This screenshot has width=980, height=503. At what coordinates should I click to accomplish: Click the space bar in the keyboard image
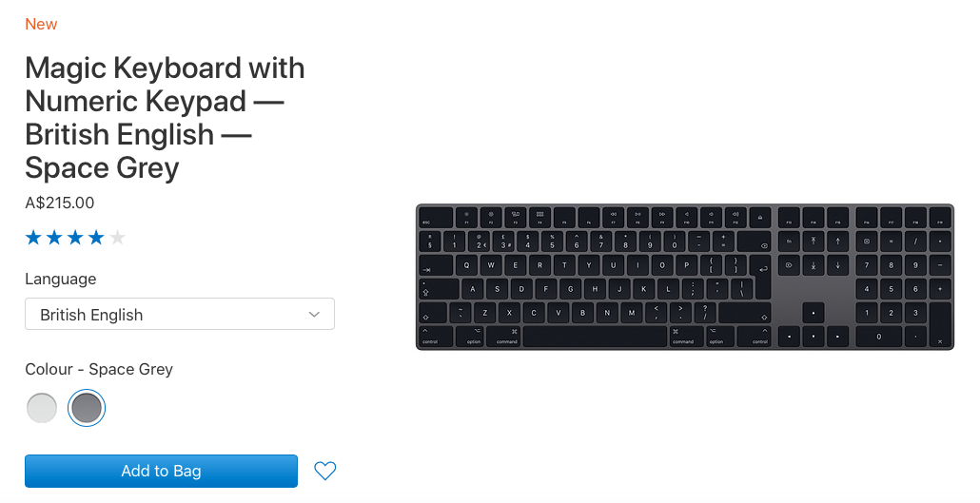pyautogui.click(x=595, y=337)
